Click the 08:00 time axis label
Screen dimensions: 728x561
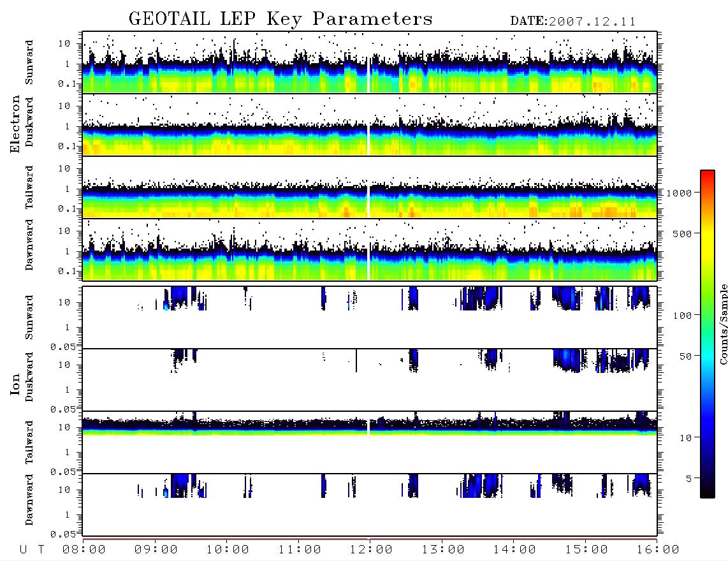pyautogui.click(x=84, y=550)
